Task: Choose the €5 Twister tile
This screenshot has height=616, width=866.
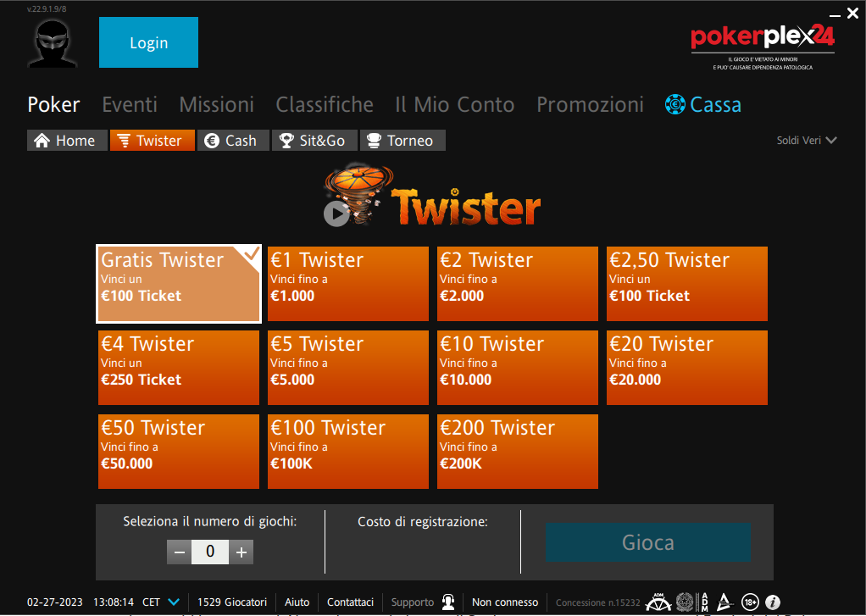Action: click(348, 368)
